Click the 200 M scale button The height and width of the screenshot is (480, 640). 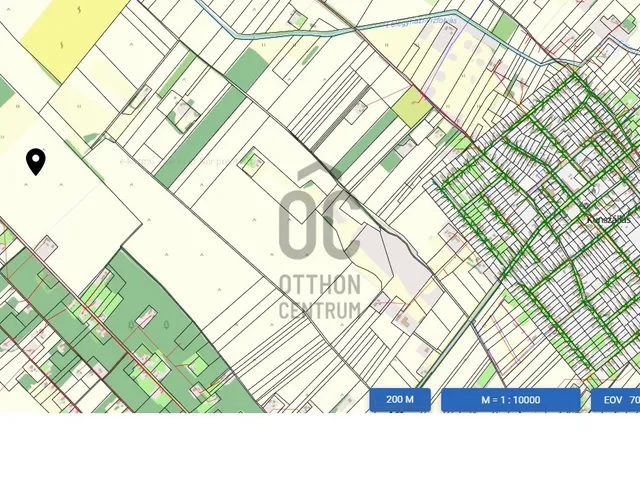400,400
